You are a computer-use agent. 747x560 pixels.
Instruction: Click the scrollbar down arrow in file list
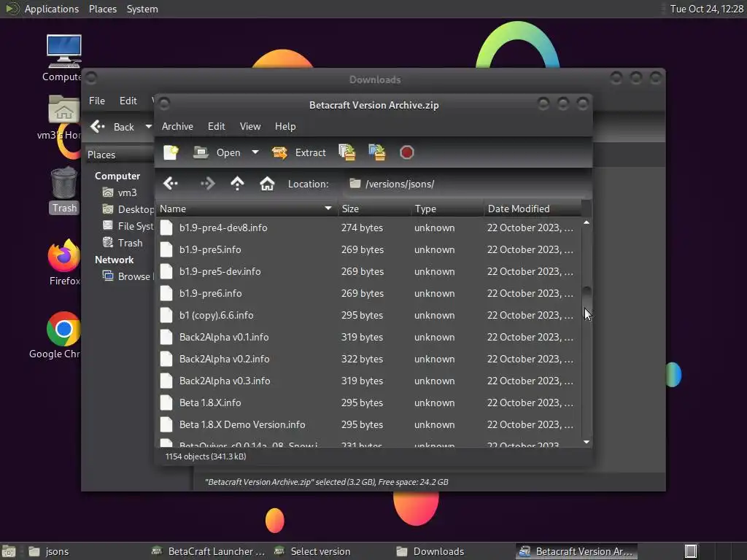click(x=587, y=443)
